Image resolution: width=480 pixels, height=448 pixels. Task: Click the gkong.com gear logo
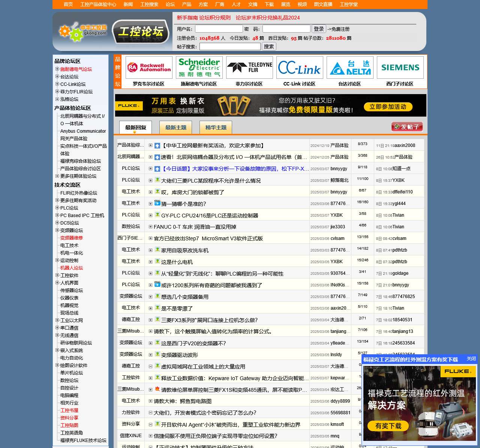coord(82,32)
